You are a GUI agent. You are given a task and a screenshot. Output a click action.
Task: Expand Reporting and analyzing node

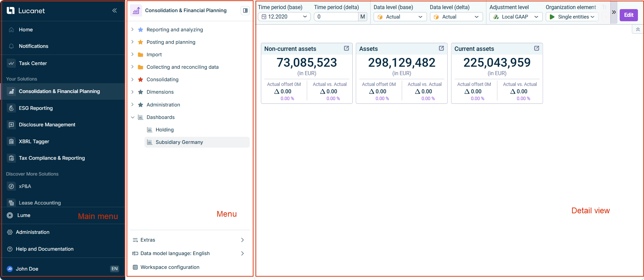coord(132,30)
